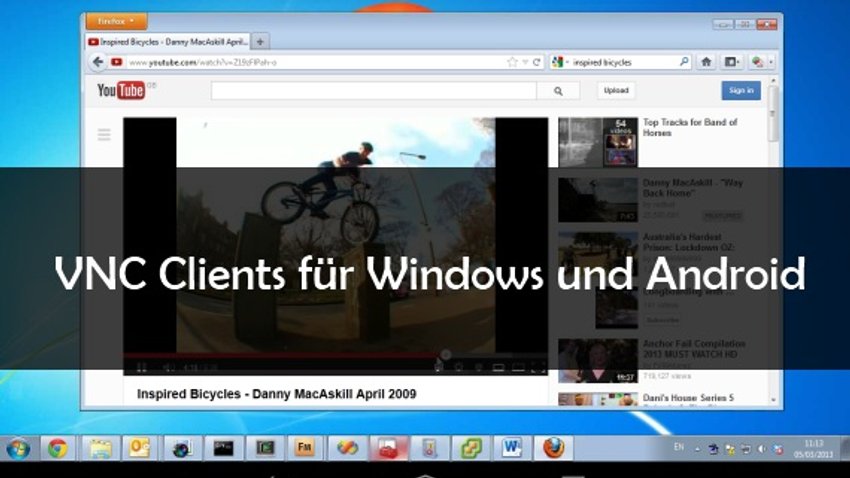The width and height of the screenshot is (850, 478).
Task: Click the scrollbar down arrow
Action: pos(773,400)
